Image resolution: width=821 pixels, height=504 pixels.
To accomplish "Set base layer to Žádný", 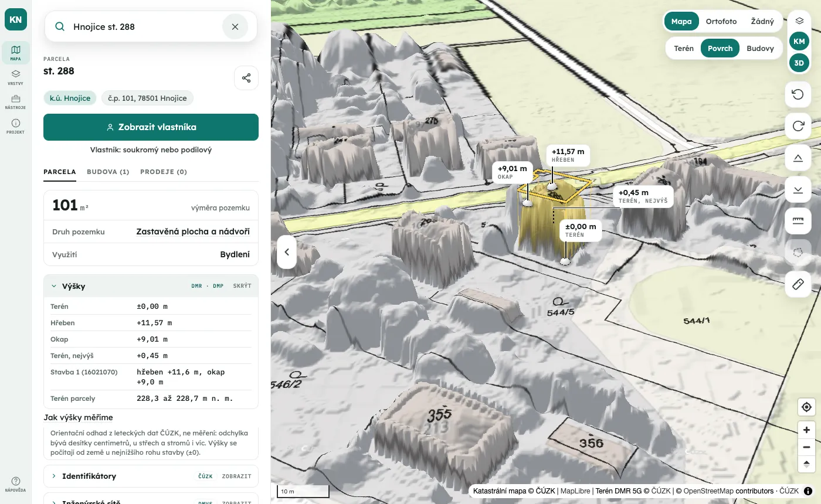I will pyautogui.click(x=762, y=22).
